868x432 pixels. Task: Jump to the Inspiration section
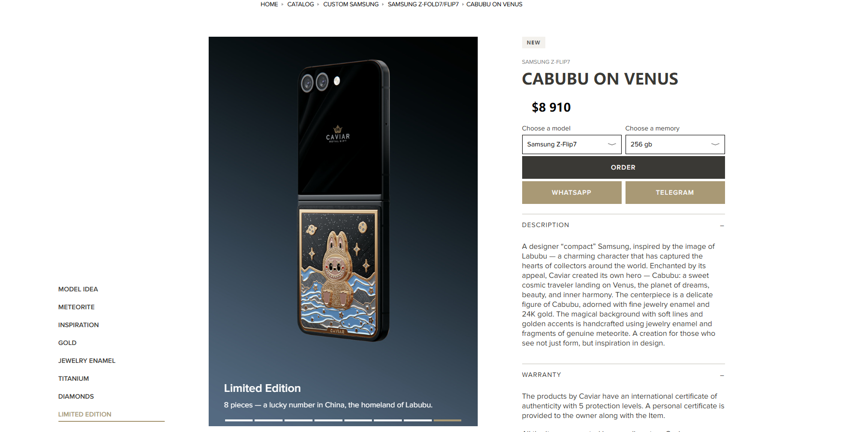(x=78, y=325)
